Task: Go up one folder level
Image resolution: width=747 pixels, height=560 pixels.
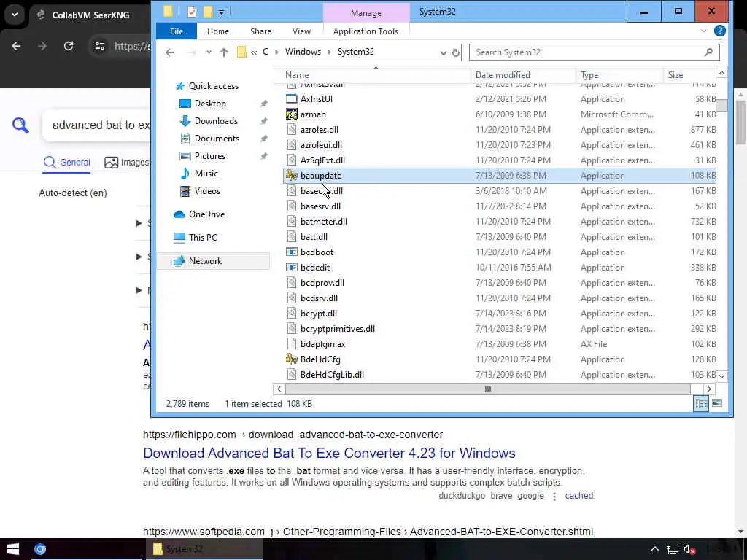Action: tap(224, 52)
